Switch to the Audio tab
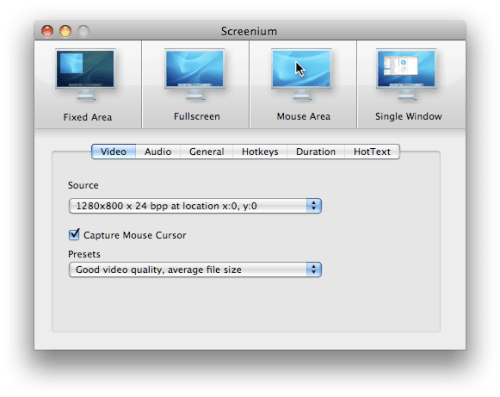This screenshot has height=397, width=500. pyautogui.click(x=158, y=152)
